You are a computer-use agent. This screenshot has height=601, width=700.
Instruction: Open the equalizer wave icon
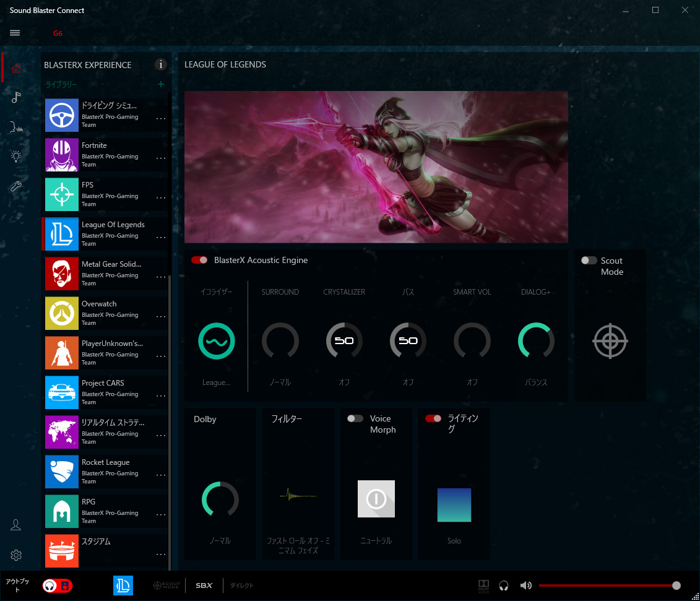217,341
